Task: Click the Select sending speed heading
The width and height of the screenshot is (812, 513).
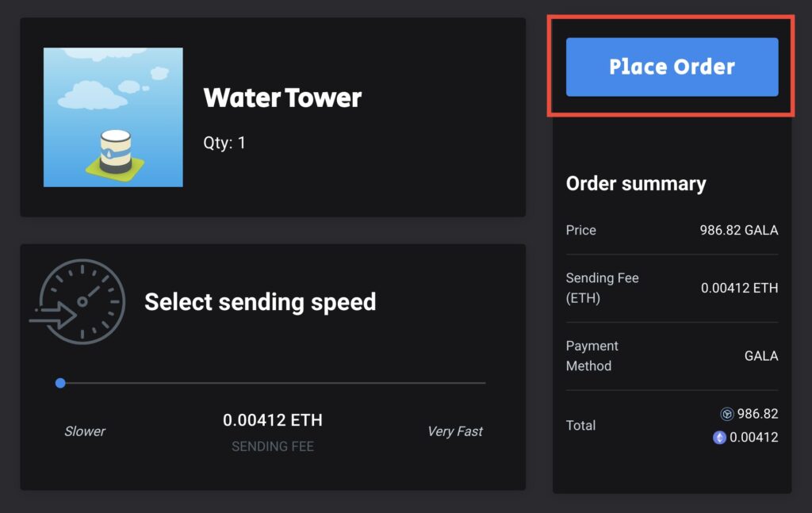Action: [x=260, y=302]
